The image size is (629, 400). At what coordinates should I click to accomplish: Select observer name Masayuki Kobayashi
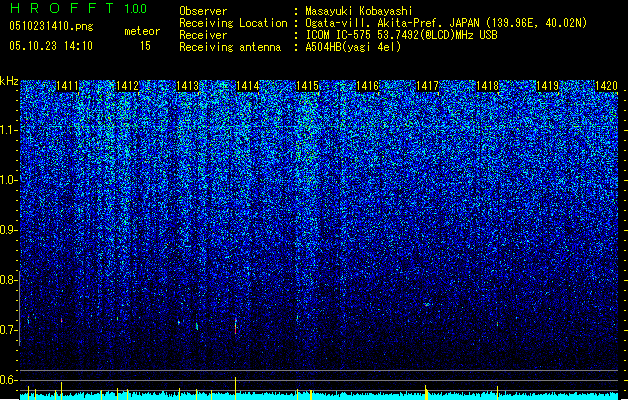pyautogui.click(x=359, y=11)
